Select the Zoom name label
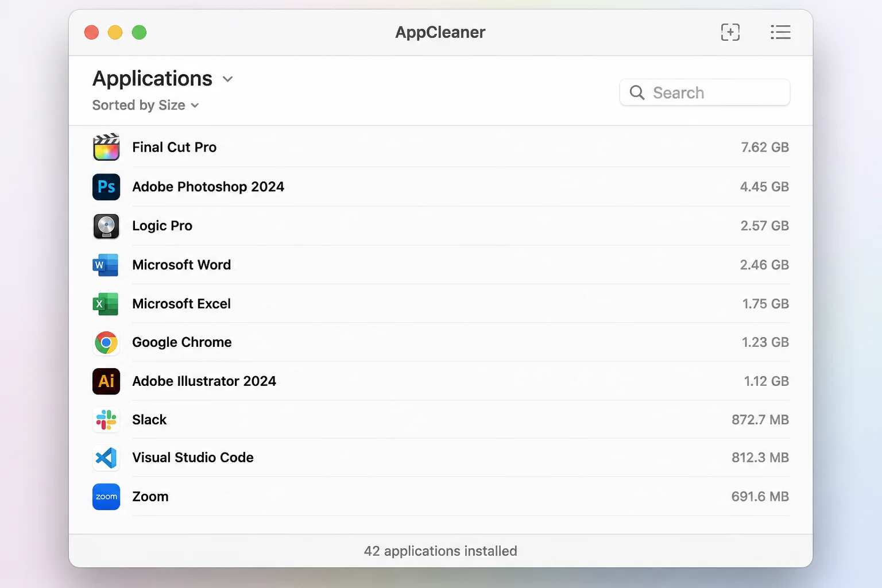 pyautogui.click(x=150, y=497)
